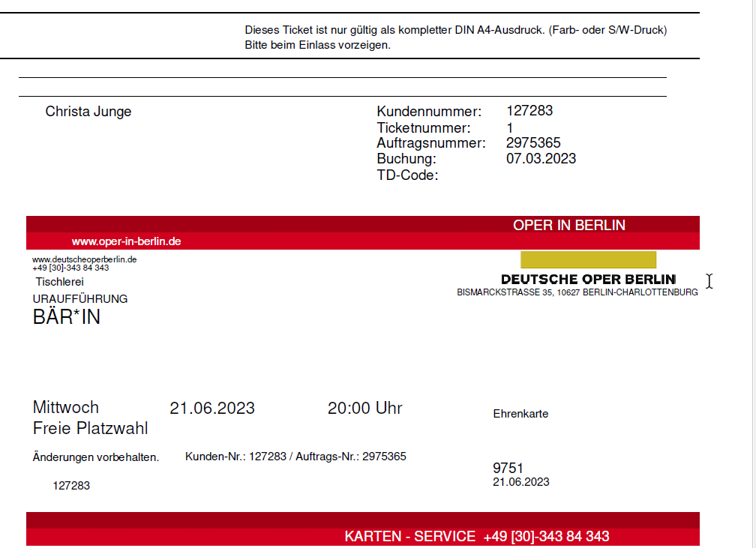Click the phone number below www.deutscheoperberlin.de

click(70, 268)
